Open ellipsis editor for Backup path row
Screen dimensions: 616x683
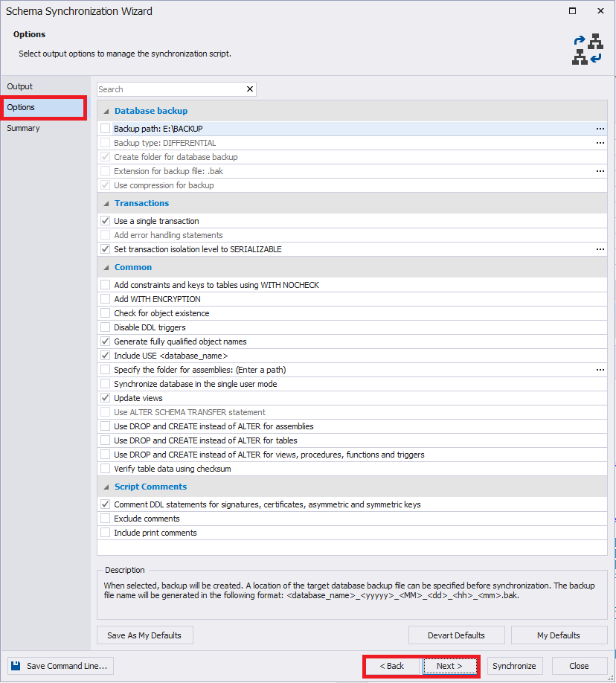pyautogui.click(x=600, y=129)
